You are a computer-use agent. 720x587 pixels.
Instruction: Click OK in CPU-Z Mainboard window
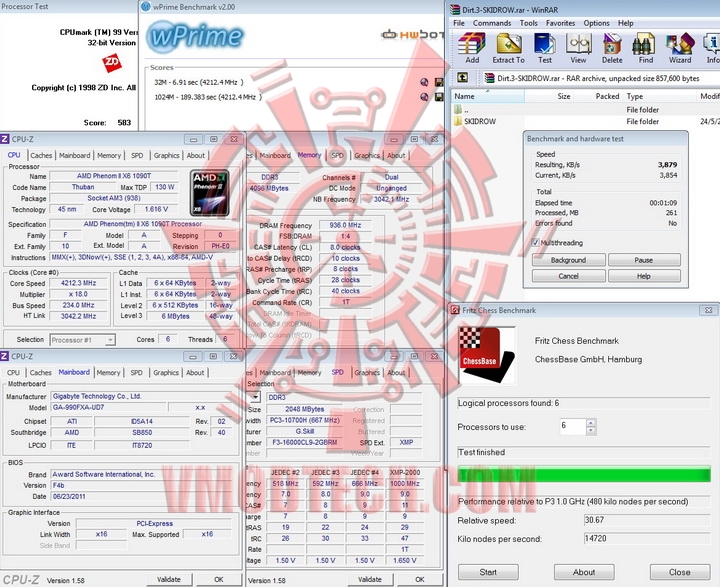[x=219, y=580]
